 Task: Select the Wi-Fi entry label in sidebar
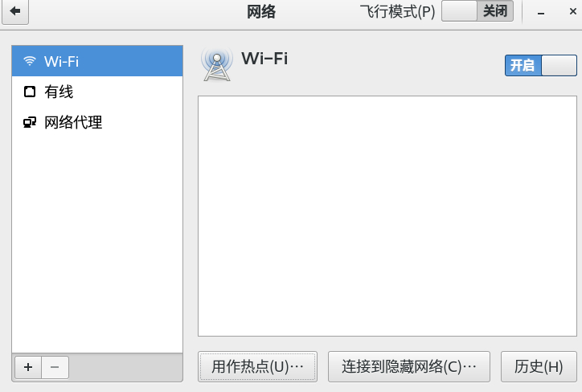[62, 61]
